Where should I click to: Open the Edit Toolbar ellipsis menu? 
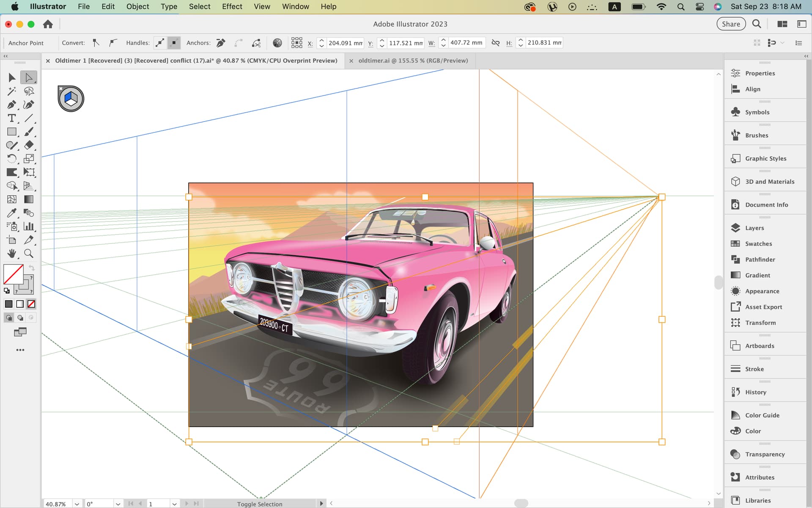coord(20,350)
